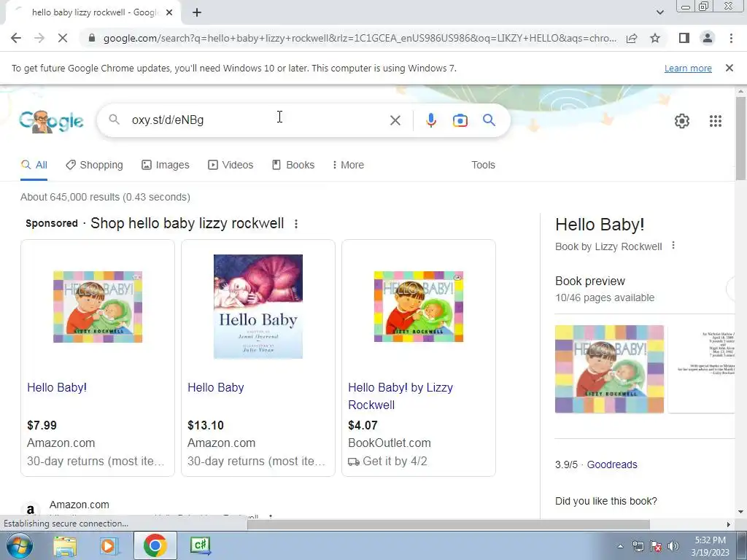The image size is (747, 560).
Task: Switch to the Shopping tab
Action: pos(94,165)
